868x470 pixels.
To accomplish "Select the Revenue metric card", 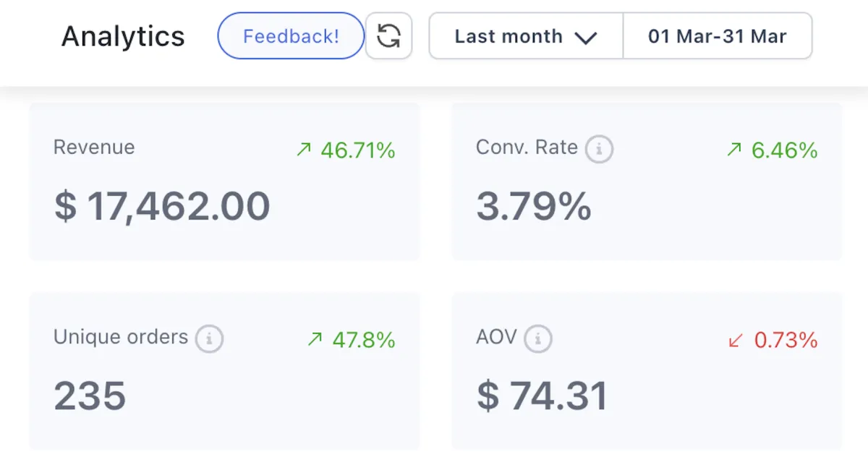I will (x=224, y=181).
